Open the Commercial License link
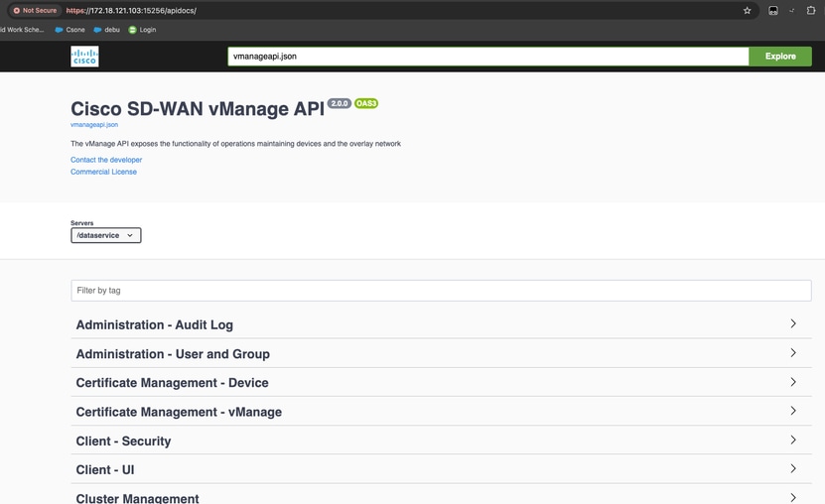The image size is (825, 504). pyautogui.click(x=103, y=172)
